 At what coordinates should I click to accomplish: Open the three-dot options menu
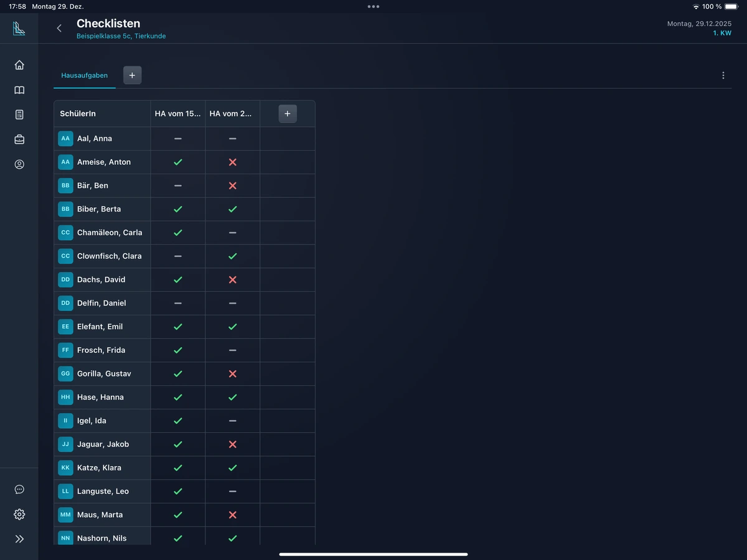coord(723,75)
